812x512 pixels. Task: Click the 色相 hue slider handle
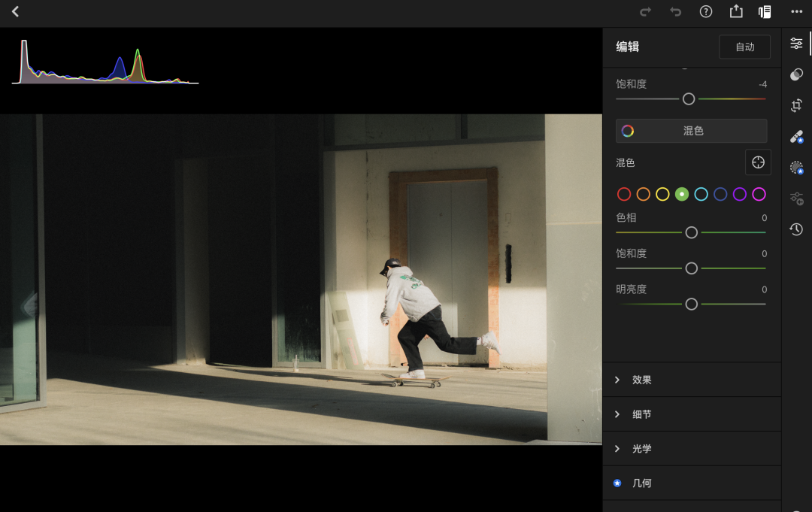tap(691, 232)
